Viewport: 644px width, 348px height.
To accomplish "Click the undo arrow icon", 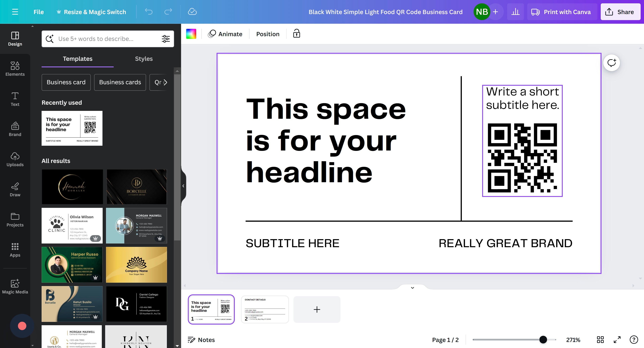I will coord(149,12).
